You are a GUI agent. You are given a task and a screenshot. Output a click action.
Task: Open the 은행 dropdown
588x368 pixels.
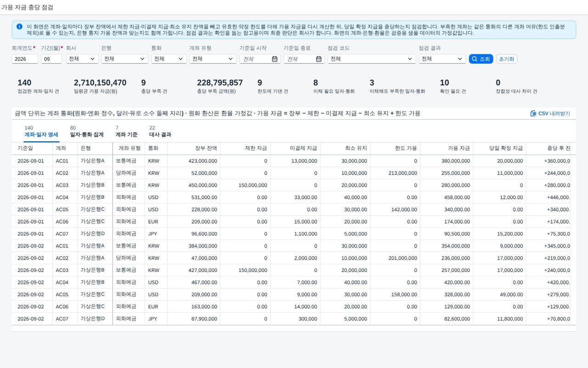pos(124,59)
